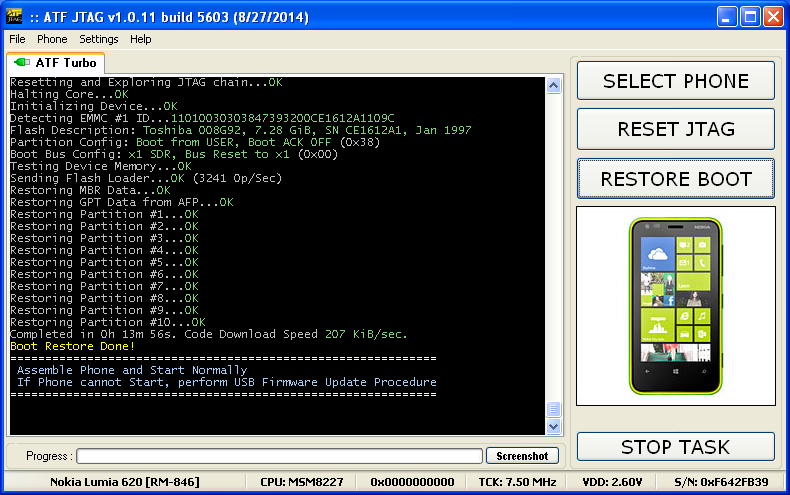The width and height of the screenshot is (790, 495).
Task: Open the Help menu
Action: [141, 39]
